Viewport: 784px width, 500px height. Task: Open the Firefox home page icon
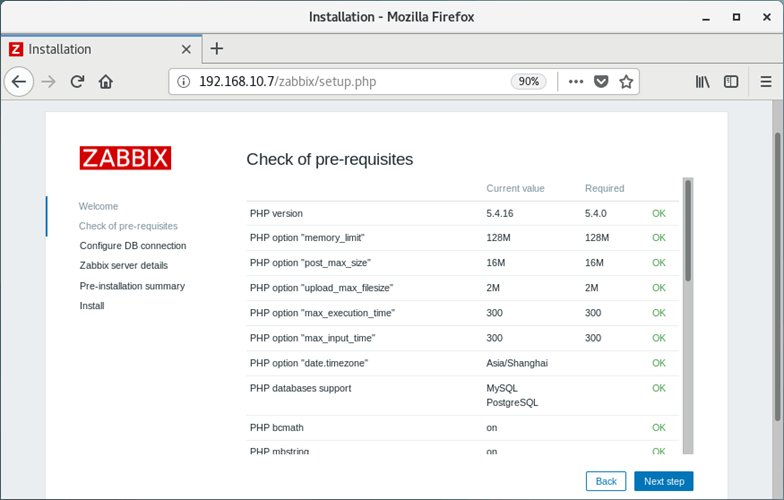tap(106, 82)
